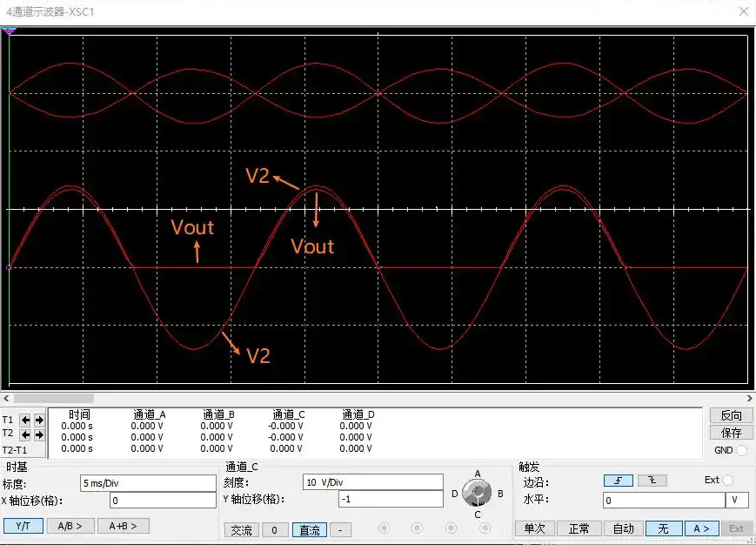
Task: Enable the Ext trigger radio button
Action: [x=728, y=480]
